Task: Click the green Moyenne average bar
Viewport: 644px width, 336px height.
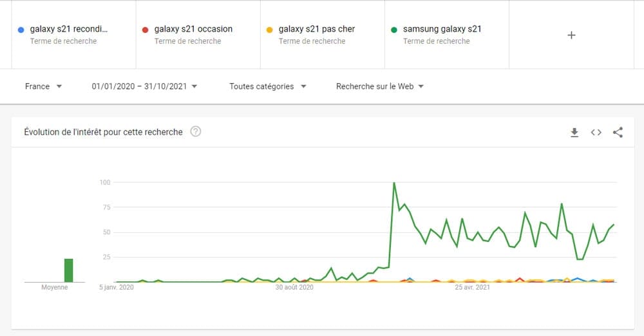Action: coord(68,270)
